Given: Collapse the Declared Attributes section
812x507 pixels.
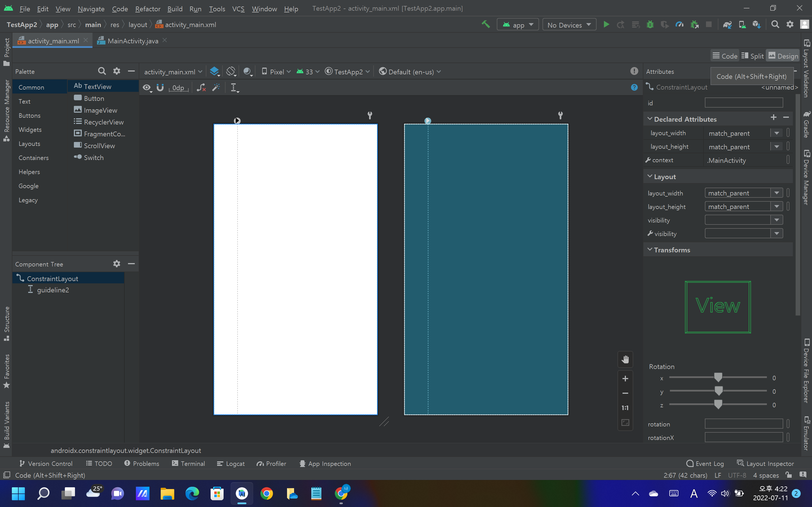Looking at the screenshot, I should click(x=650, y=119).
